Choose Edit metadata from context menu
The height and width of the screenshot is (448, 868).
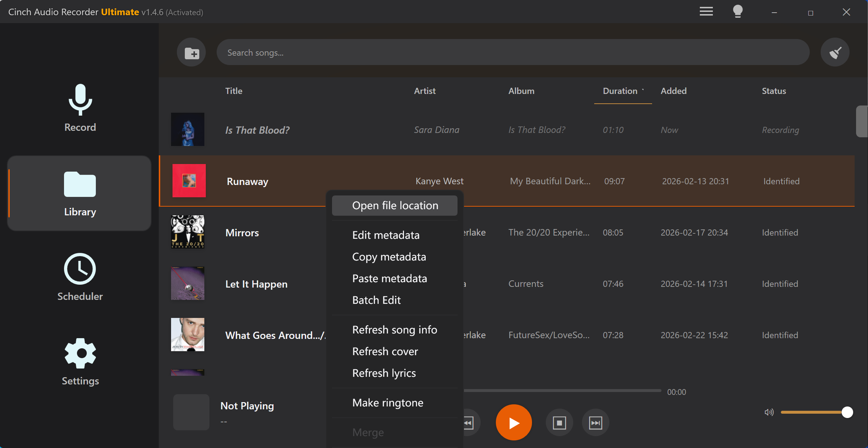pos(395,235)
